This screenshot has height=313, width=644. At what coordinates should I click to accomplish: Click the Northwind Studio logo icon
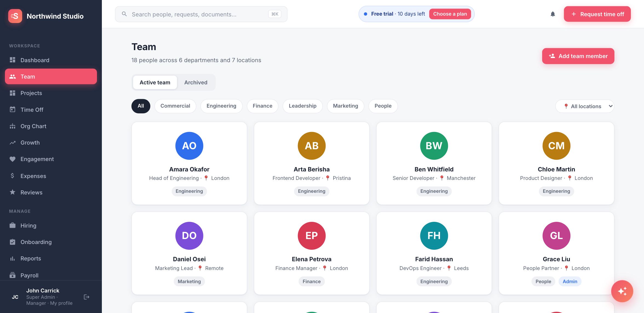[x=15, y=16]
